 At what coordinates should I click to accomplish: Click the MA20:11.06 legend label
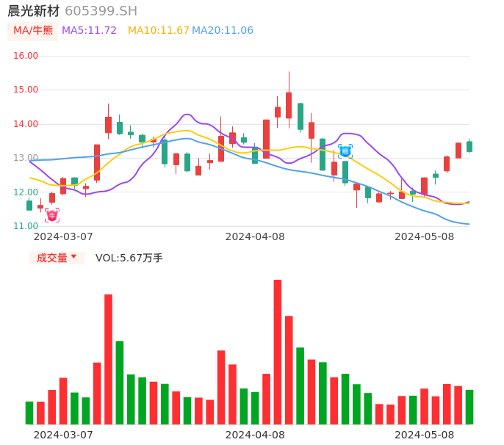223,31
